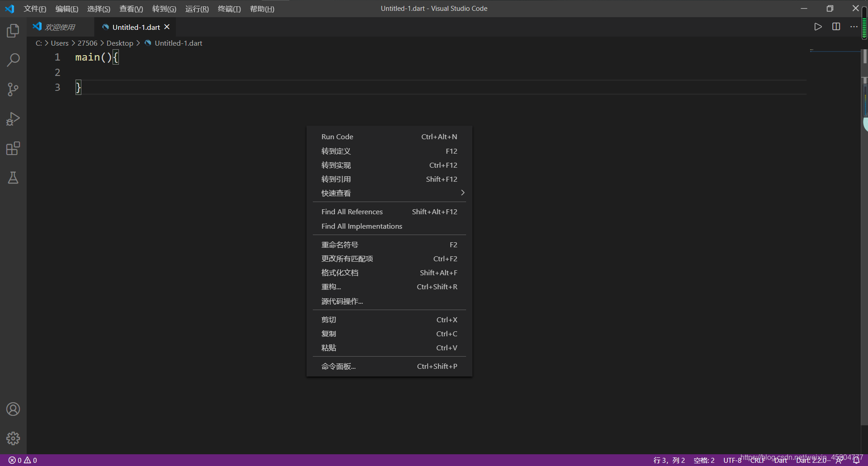This screenshot has height=466, width=868.
Task: Choose 重命名符号 in context menu
Action: (x=389, y=245)
